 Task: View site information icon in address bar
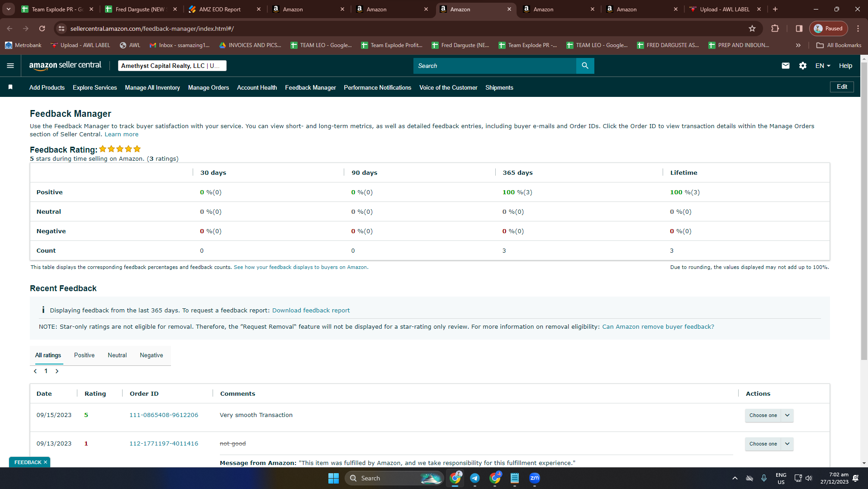point(62,29)
